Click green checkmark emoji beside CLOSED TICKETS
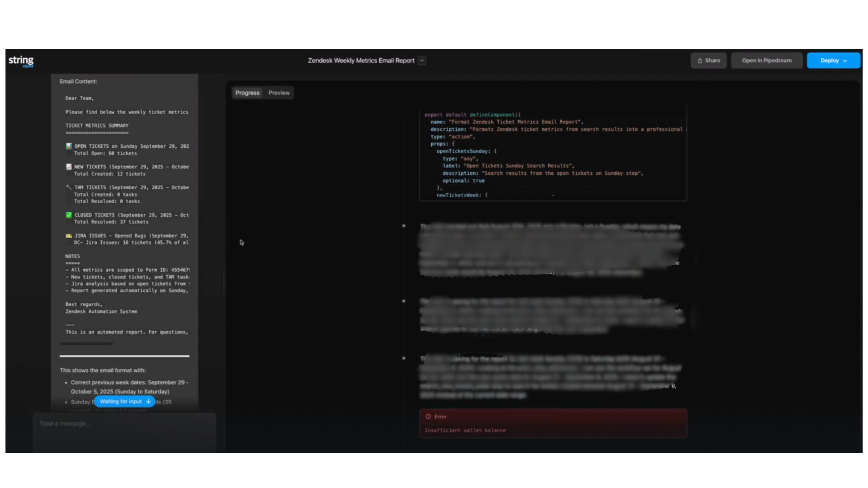The image size is (868, 488). (x=69, y=215)
